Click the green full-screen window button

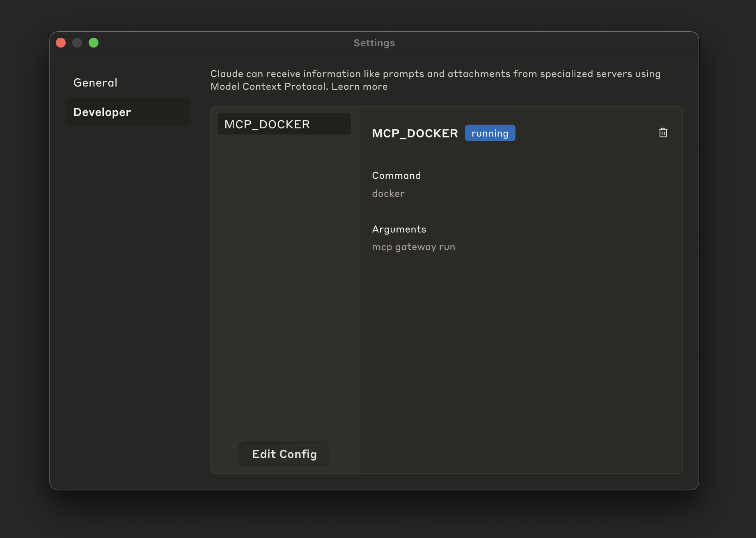click(x=94, y=43)
